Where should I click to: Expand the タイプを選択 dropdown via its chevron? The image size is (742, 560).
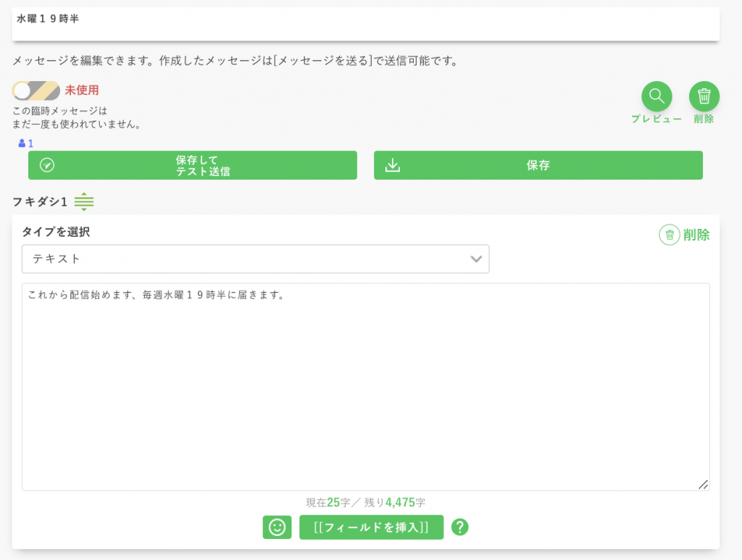476,259
